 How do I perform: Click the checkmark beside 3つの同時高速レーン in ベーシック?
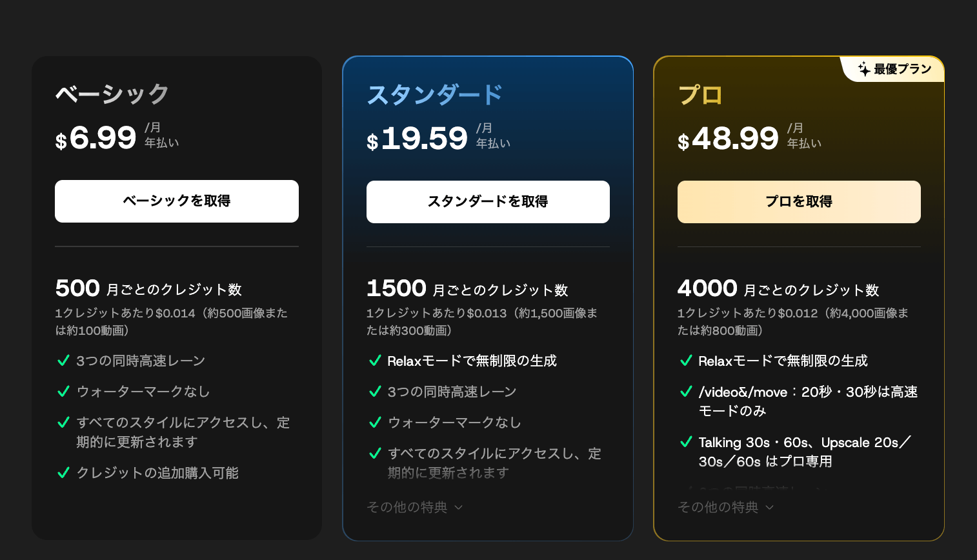click(63, 361)
